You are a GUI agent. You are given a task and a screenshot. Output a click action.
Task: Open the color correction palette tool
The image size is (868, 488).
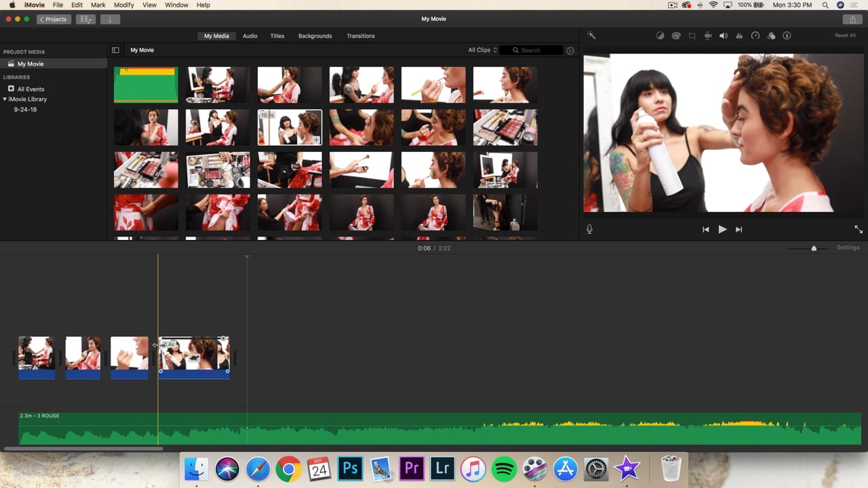point(676,36)
